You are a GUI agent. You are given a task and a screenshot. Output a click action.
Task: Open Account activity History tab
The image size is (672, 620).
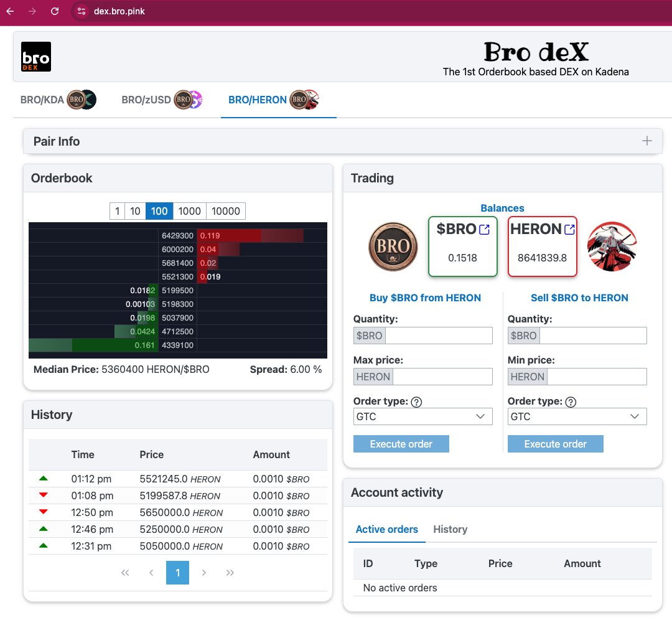pos(450,529)
